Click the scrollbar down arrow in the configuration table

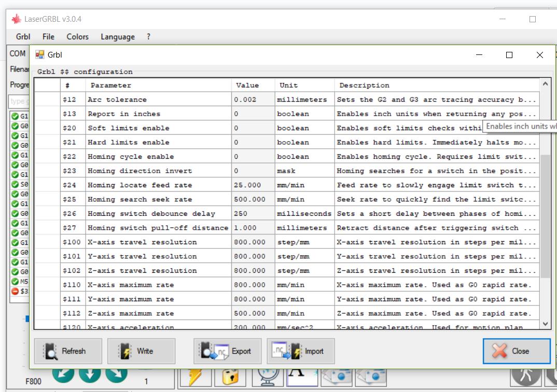pos(545,324)
